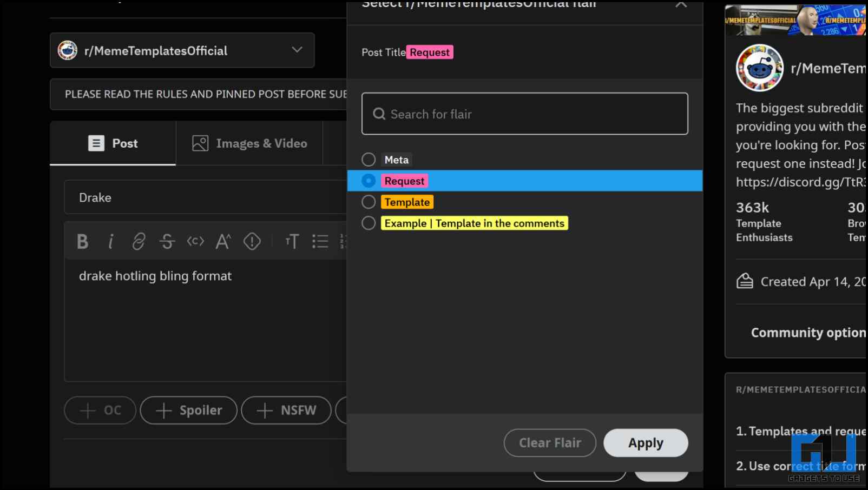Click the small community icon in the community selector

68,50
